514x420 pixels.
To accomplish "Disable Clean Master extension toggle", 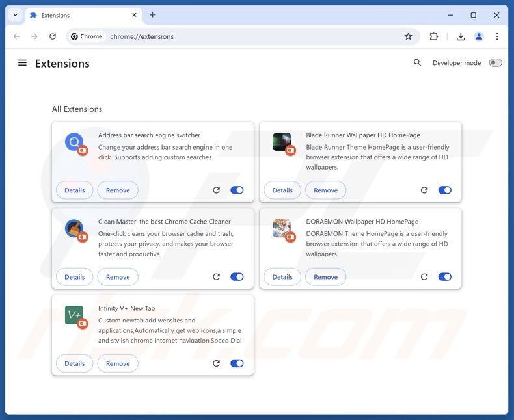I will [x=237, y=277].
